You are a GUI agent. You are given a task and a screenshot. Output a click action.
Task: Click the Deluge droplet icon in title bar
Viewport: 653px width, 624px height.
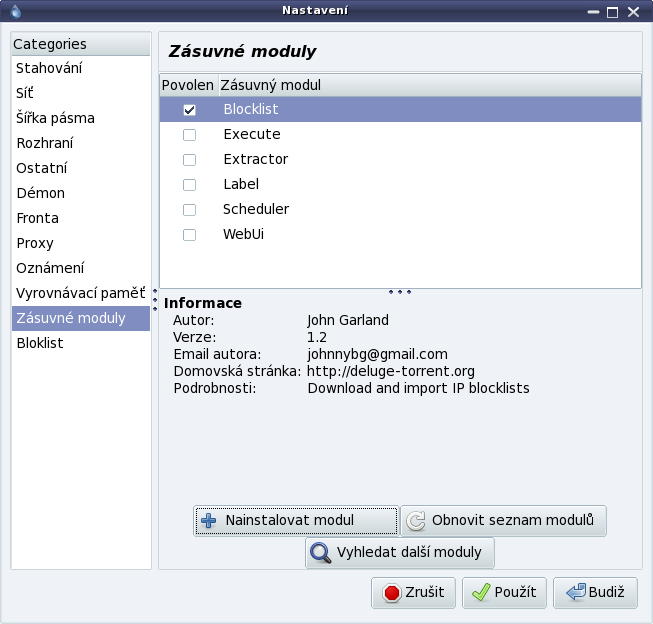[12, 12]
